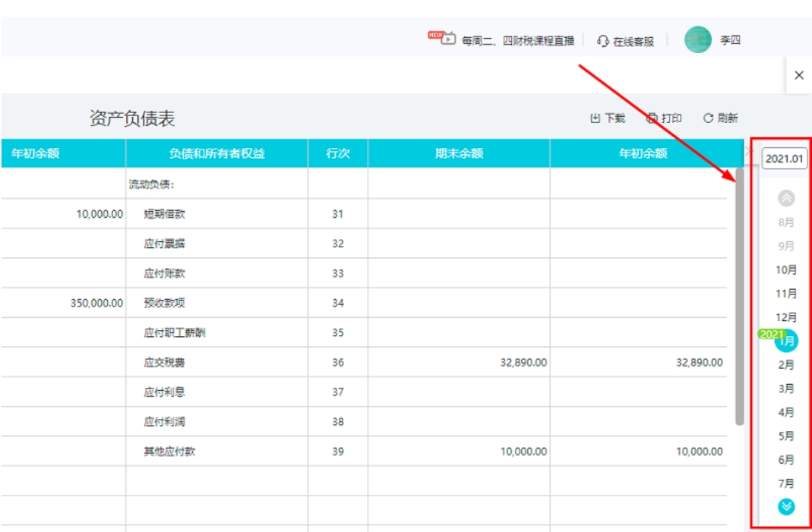The width and height of the screenshot is (812, 532).
Task: Refresh the report via 刷新
Action: coord(720,118)
